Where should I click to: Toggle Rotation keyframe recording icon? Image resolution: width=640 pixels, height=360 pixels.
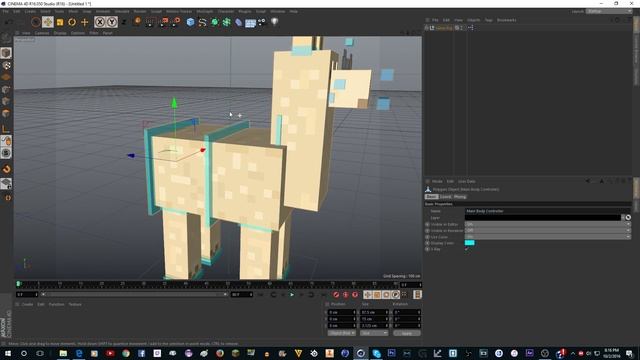pos(386,294)
